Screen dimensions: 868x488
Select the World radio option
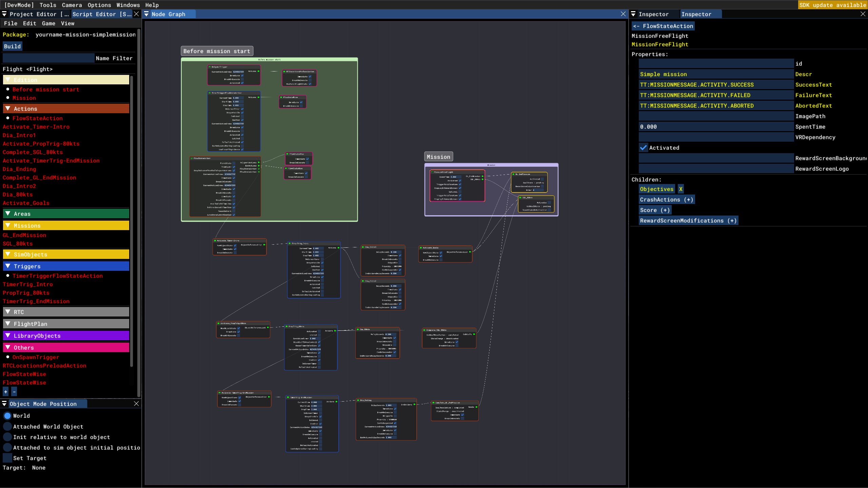(x=7, y=416)
